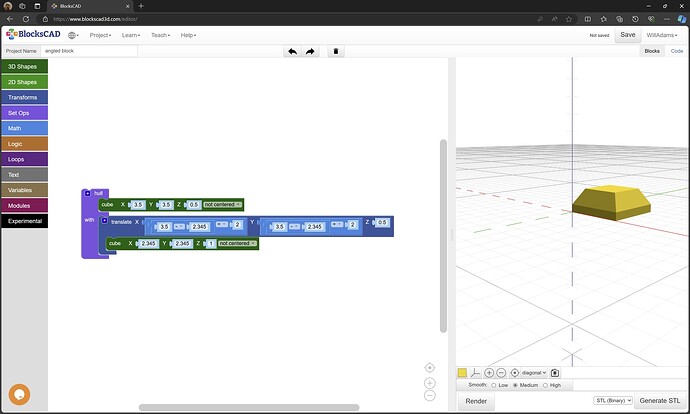Open the Help menu
The width and height of the screenshot is (690, 414).
click(x=188, y=35)
